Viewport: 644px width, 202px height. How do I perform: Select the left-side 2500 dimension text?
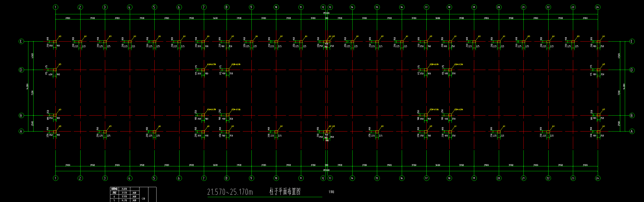(32, 123)
